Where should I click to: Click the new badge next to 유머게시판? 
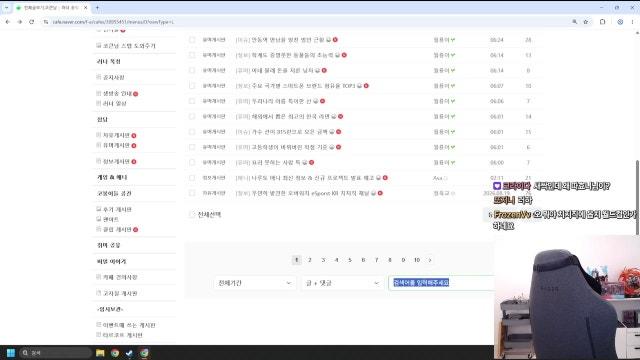click(x=134, y=145)
